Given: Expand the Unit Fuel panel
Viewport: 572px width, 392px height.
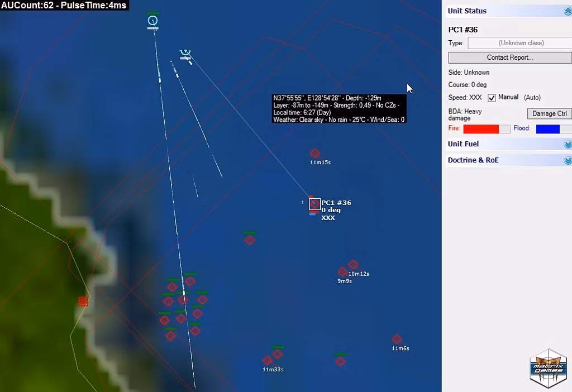Looking at the screenshot, I should [568, 145].
